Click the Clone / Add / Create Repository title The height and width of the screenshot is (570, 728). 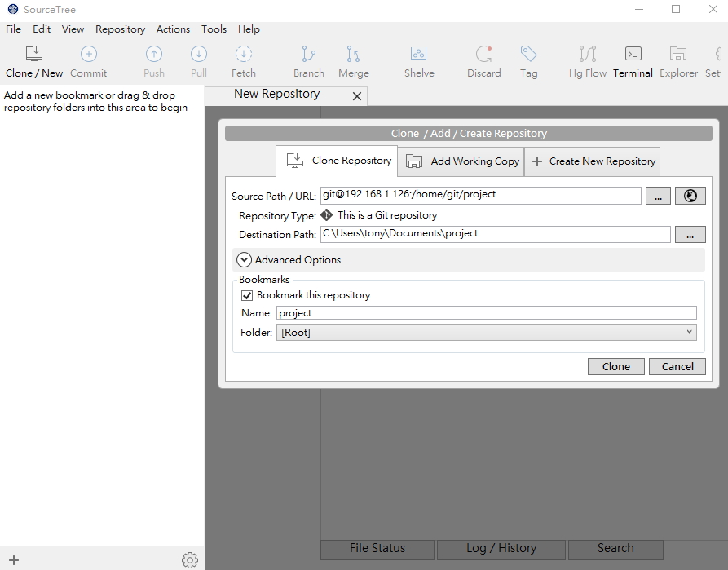tap(469, 133)
